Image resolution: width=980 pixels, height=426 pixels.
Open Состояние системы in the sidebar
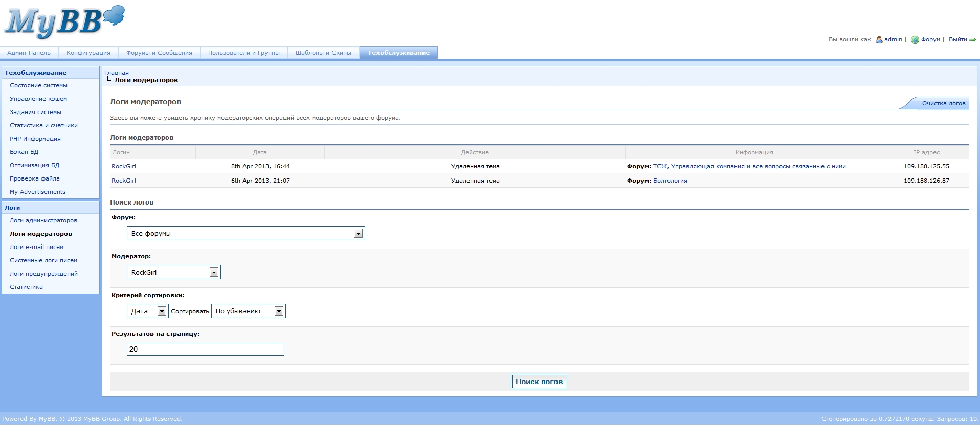tap(38, 85)
